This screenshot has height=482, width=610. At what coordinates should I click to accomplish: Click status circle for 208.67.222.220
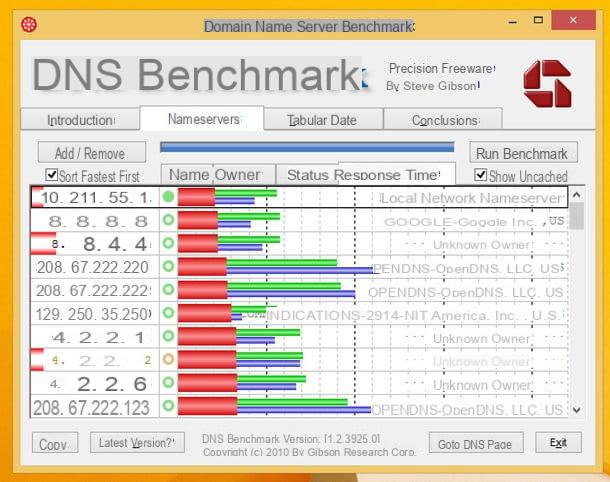click(x=168, y=266)
